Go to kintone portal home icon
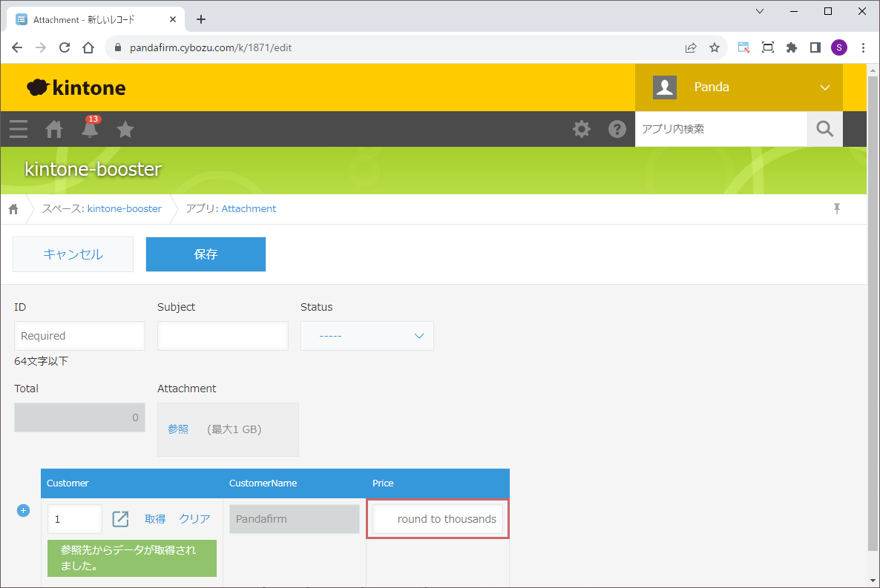The height and width of the screenshot is (588, 880). coord(54,129)
